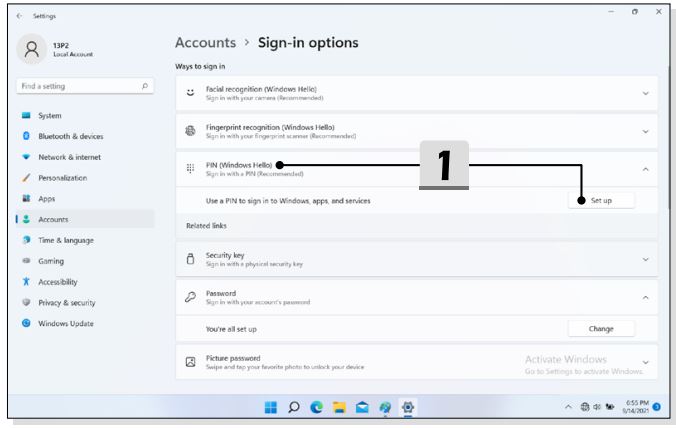Go to Bluetooth & devices settings
Viewport: 676px width, 428px height.
70,136
